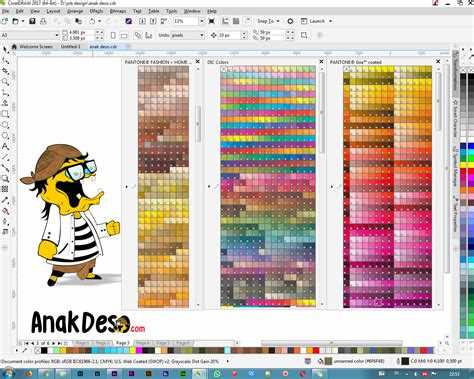Go to the last page in page navigator
474x379 pixels.
point(59,343)
